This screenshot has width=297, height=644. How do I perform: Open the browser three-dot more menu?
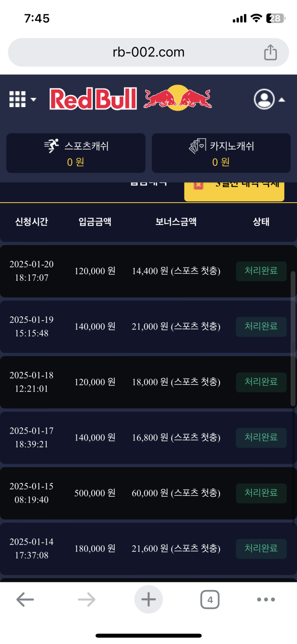pos(266,599)
